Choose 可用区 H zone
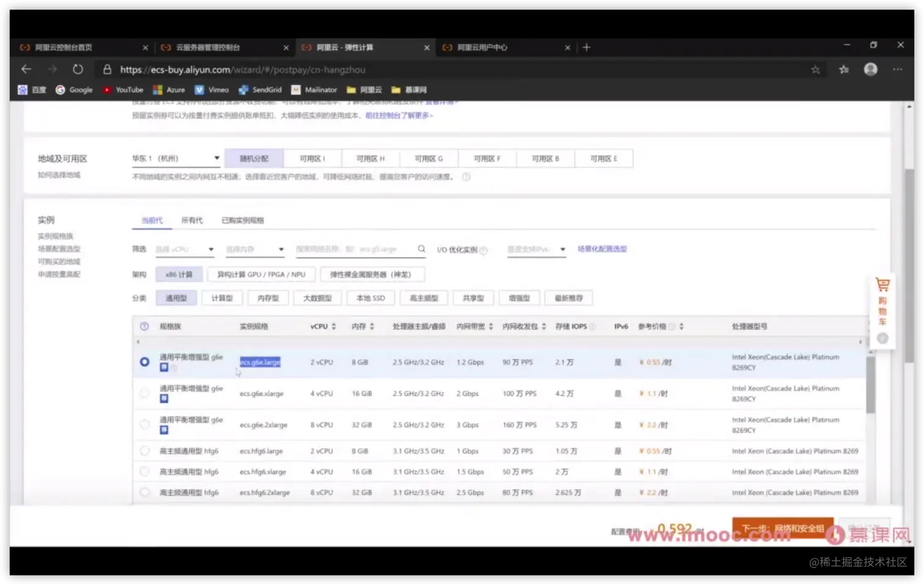Image resolution: width=924 pixels, height=585 pixels. click(370, 158)
